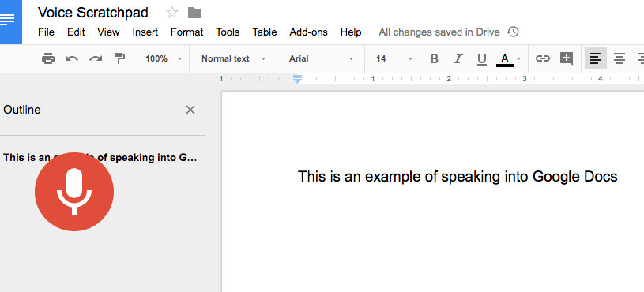Open the Table menu

pos(265,32)
